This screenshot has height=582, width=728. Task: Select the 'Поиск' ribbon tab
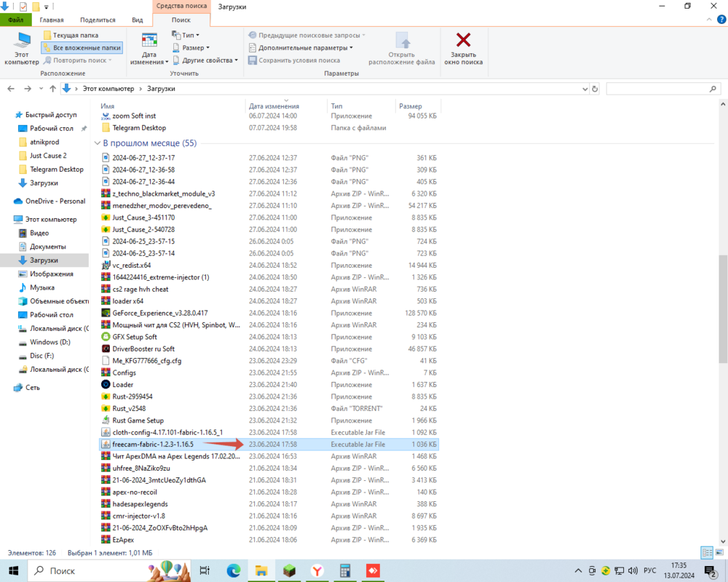point(181,20)
